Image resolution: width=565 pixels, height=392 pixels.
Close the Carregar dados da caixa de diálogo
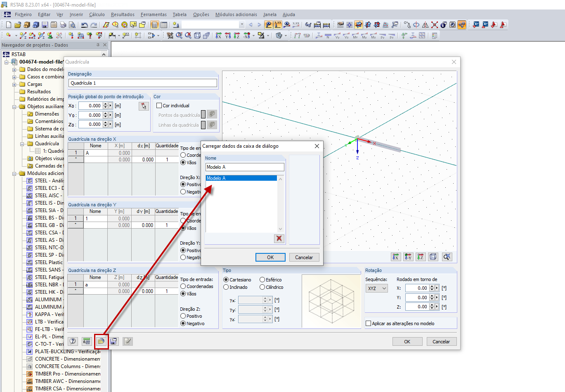[x=317, y=146]
